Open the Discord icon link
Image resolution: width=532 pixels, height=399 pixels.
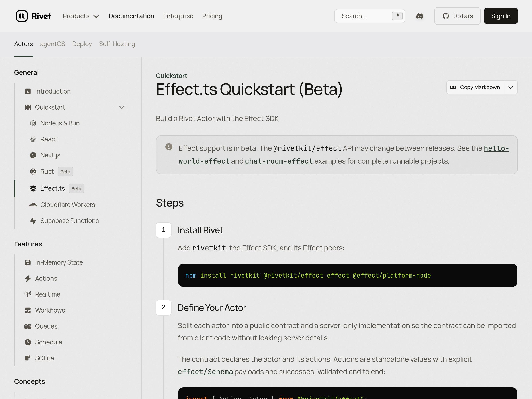tap(420, 16)
